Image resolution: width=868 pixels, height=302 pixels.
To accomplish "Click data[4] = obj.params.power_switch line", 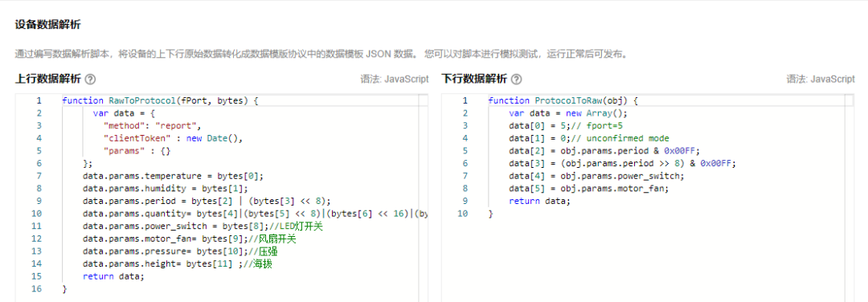I will click(596, 176).
